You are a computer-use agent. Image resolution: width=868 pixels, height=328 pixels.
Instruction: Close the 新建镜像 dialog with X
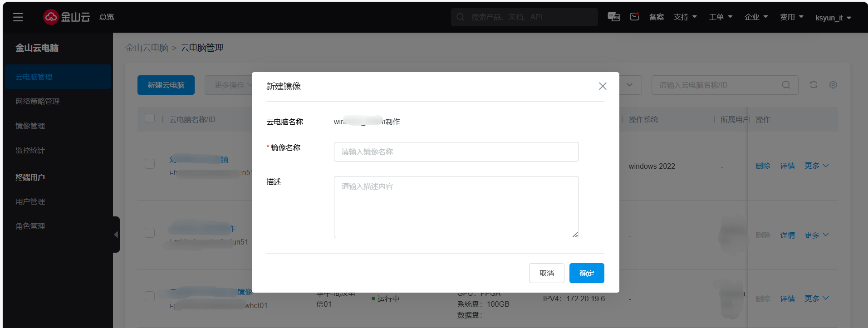pos(603,86)
